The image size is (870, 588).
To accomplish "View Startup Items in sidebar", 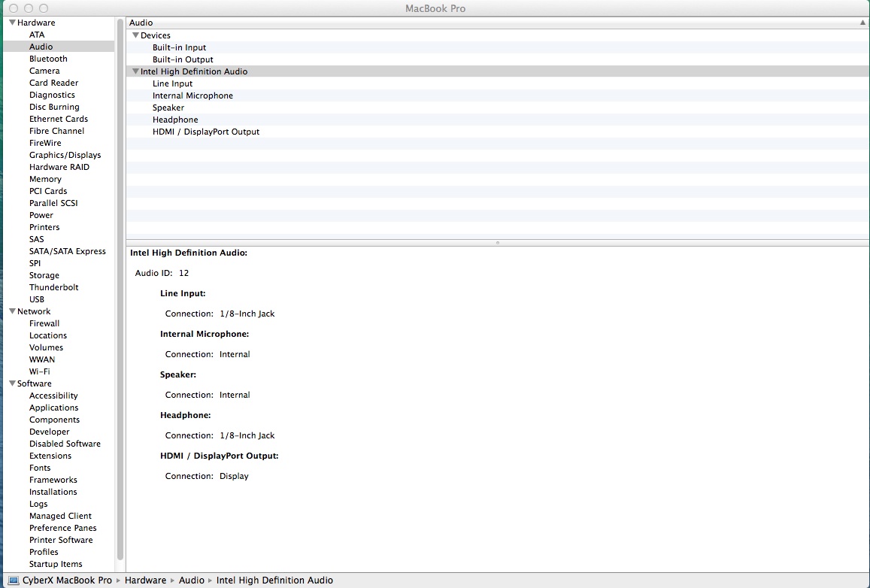I will coord(56,564).
